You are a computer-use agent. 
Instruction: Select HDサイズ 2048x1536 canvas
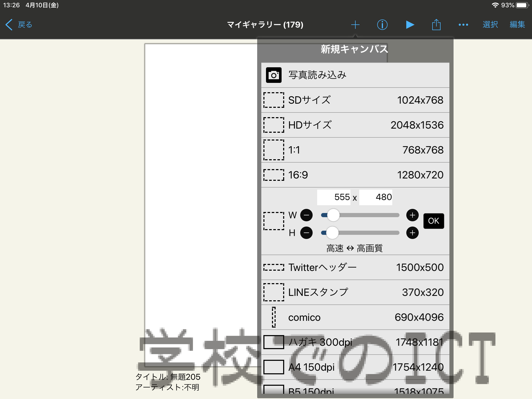(355, 125)
